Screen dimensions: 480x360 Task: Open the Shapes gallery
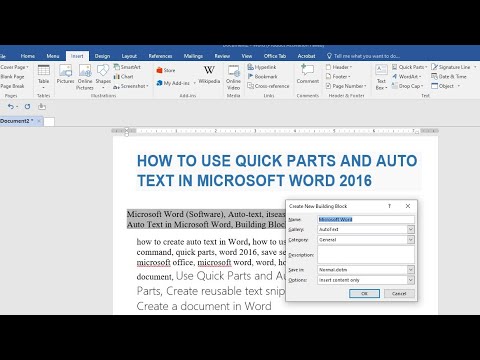[x=103, y=77]
